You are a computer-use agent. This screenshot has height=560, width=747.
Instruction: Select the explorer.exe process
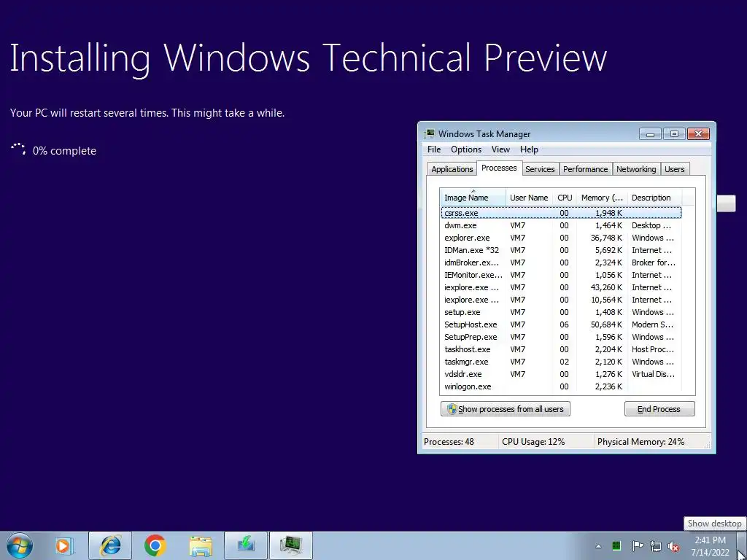(561, 238)
